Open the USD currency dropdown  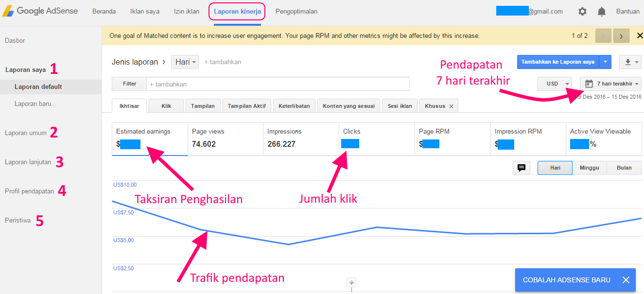(x=554, y=83)
